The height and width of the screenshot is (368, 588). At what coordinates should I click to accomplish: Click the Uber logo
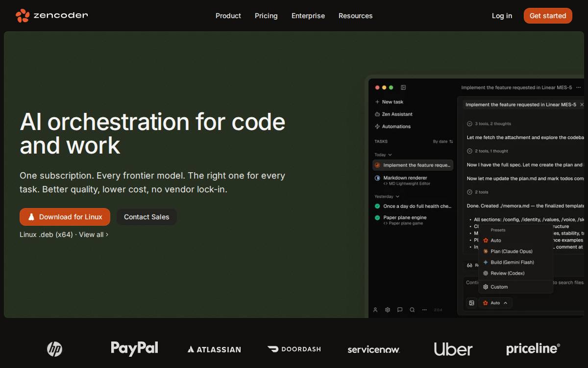tap(453, 349)
